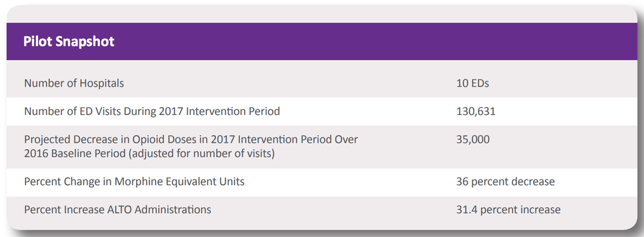Click the purple header bar
The image size is (644, 237).
click(322, 41)
